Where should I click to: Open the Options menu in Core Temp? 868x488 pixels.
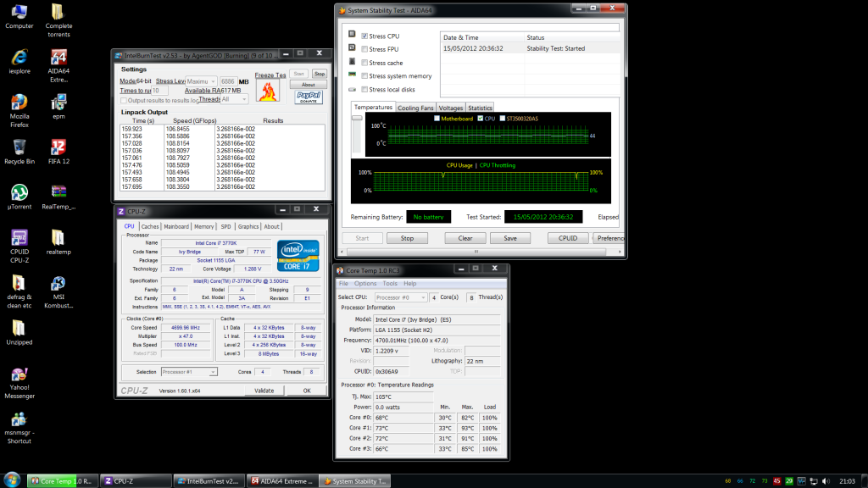365,283
